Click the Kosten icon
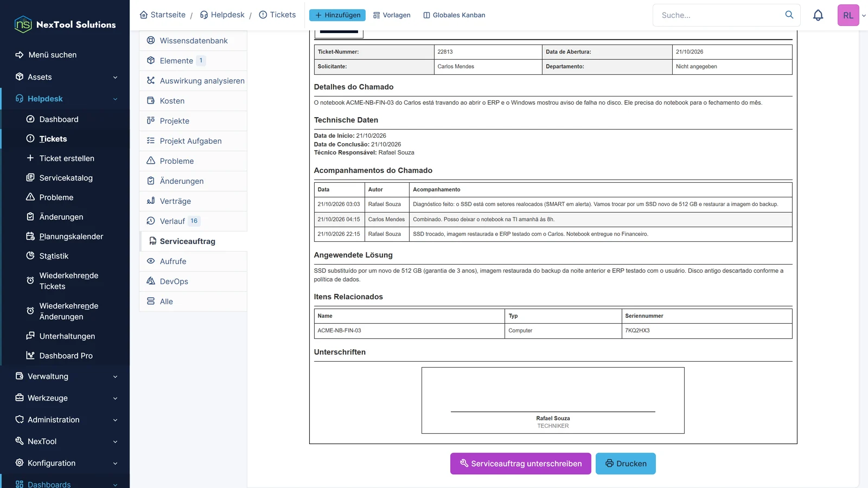Screen dimensions: 868x488 pos(151,101)
